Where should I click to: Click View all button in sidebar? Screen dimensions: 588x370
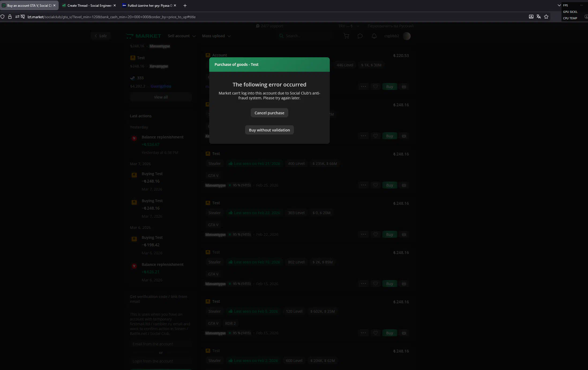[x=161, y=97]
